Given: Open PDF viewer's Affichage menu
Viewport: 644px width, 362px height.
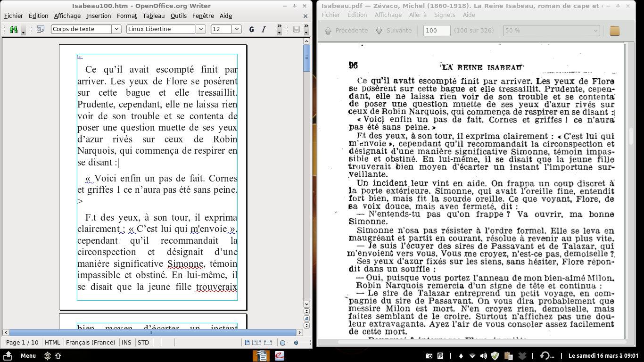Looking at the screenshot, I should click(388, 15).
